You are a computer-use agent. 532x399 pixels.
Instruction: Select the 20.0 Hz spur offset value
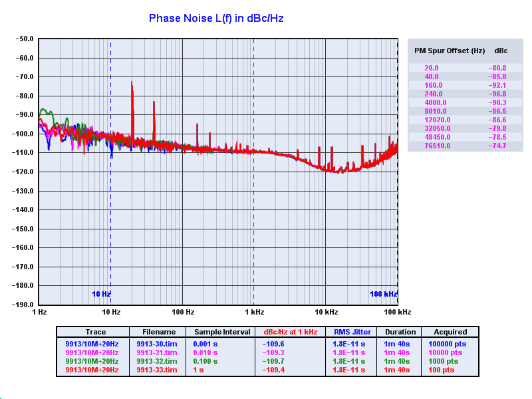coord(431,68)
